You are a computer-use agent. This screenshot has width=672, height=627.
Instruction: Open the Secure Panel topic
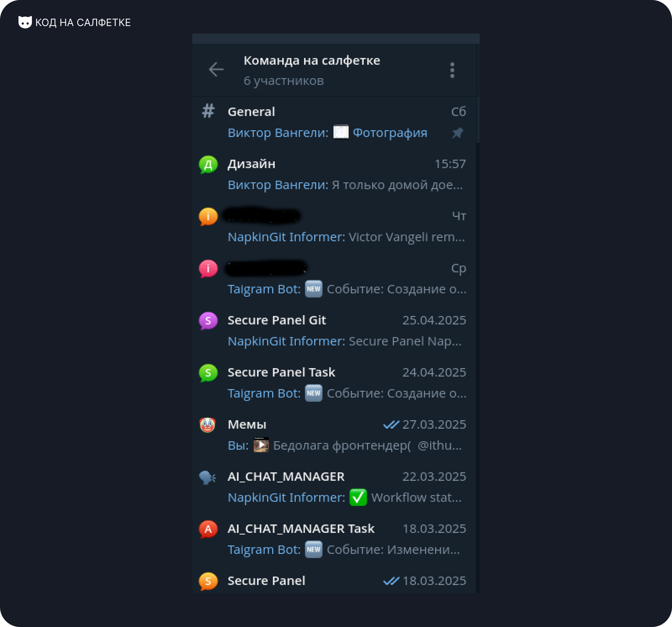coord(335,580)
